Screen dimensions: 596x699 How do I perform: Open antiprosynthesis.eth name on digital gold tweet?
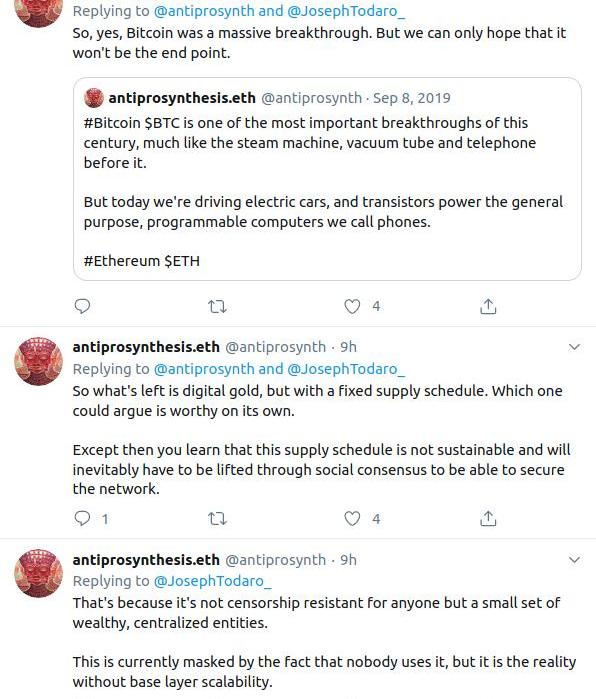click(146, 347)
